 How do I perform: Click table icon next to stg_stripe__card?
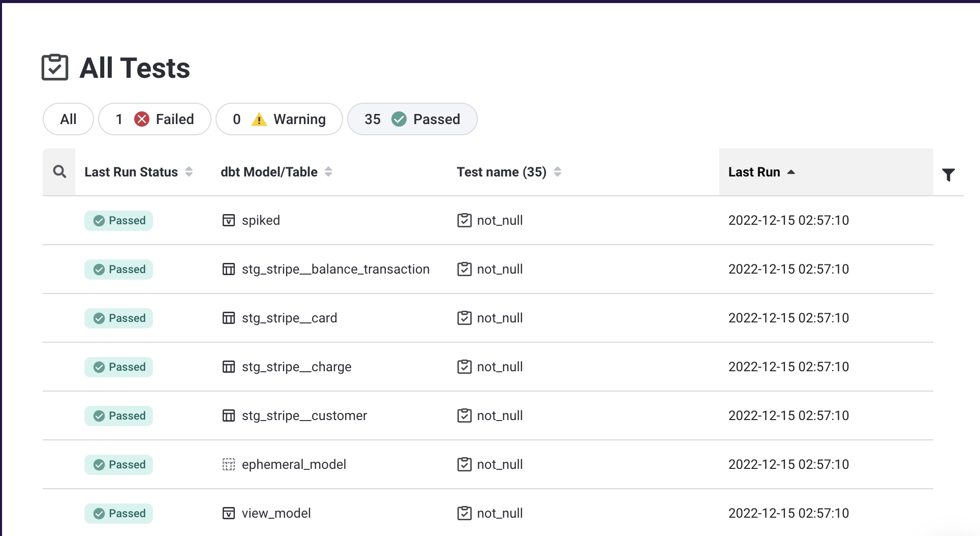(229, 318)
